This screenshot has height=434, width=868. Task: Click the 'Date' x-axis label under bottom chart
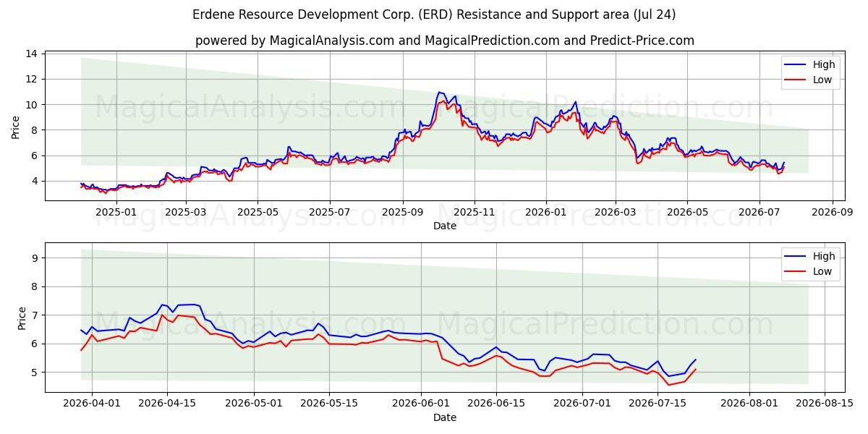[x=445, y=417]
